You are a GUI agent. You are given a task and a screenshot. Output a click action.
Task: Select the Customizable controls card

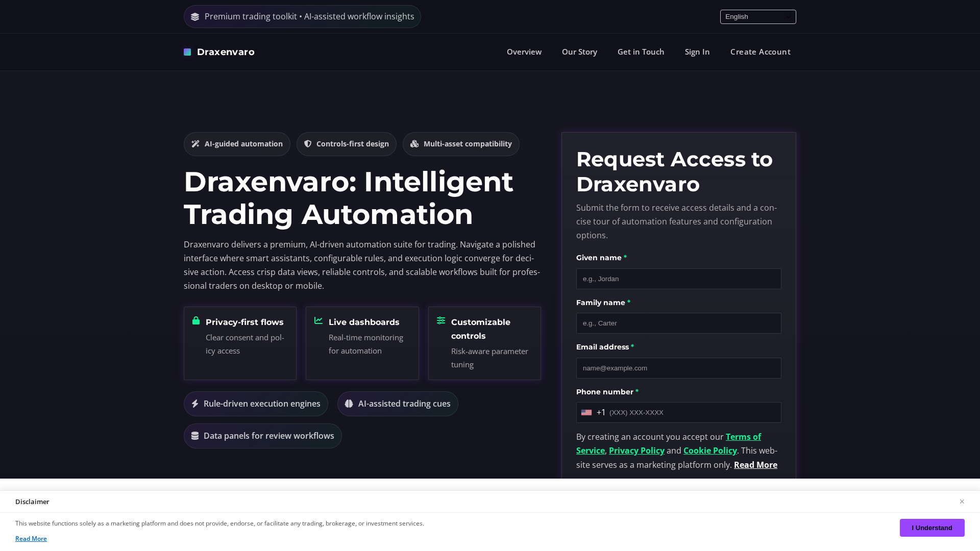point(484,343)
